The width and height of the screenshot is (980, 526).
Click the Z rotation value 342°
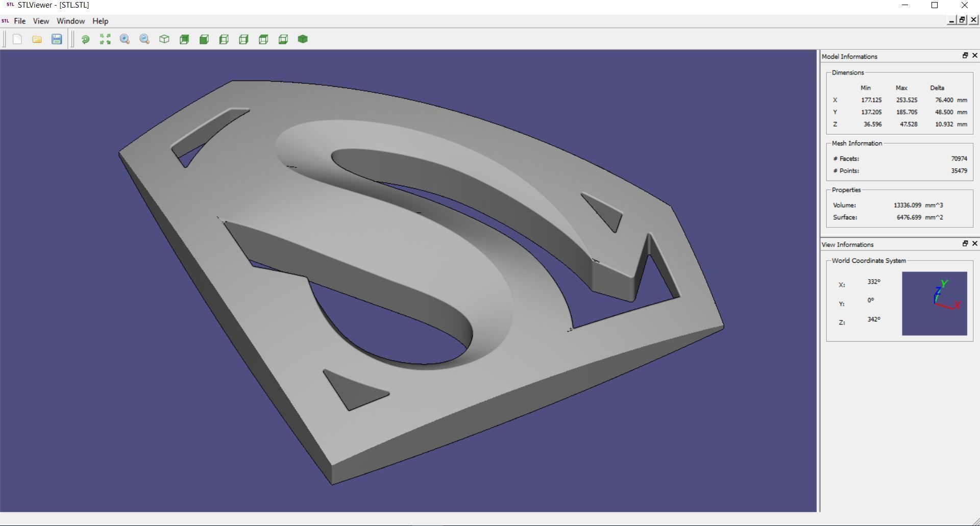(x=874, y=319)
